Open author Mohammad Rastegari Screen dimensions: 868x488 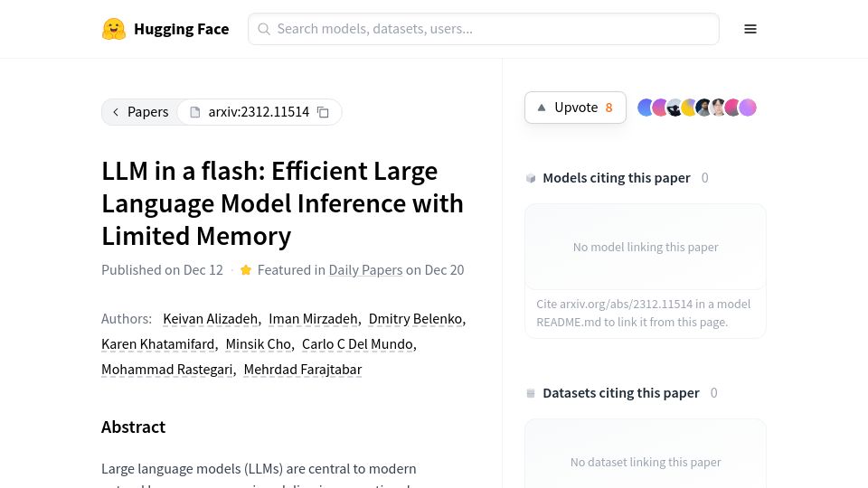click(x=167, y=369)
